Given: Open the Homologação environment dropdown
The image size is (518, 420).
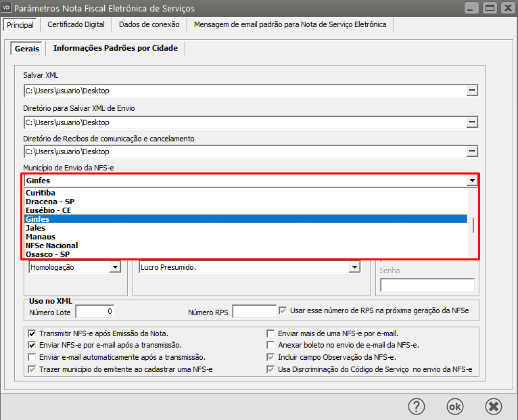Looking at the screenshot, I should (x=115, y=267).
